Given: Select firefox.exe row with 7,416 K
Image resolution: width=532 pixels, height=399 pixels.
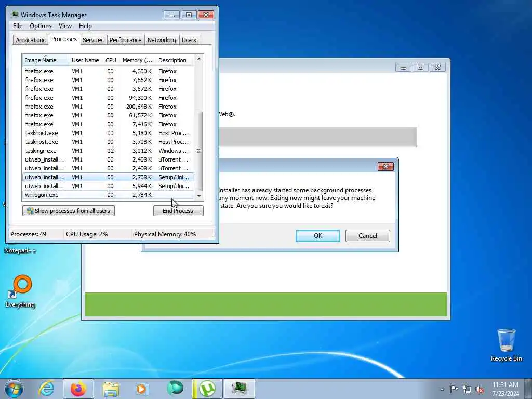Looking at the screenshot, I should click(x=108, y=124).
